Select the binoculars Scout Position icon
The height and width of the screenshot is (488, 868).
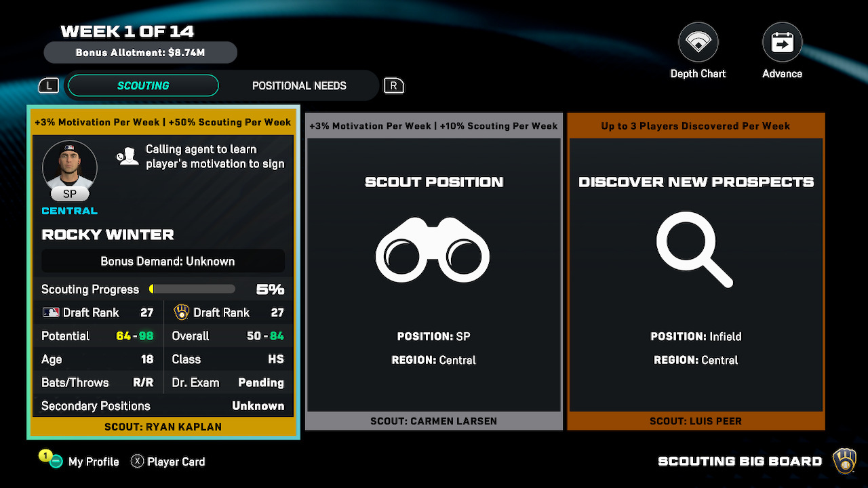[433, 250]
